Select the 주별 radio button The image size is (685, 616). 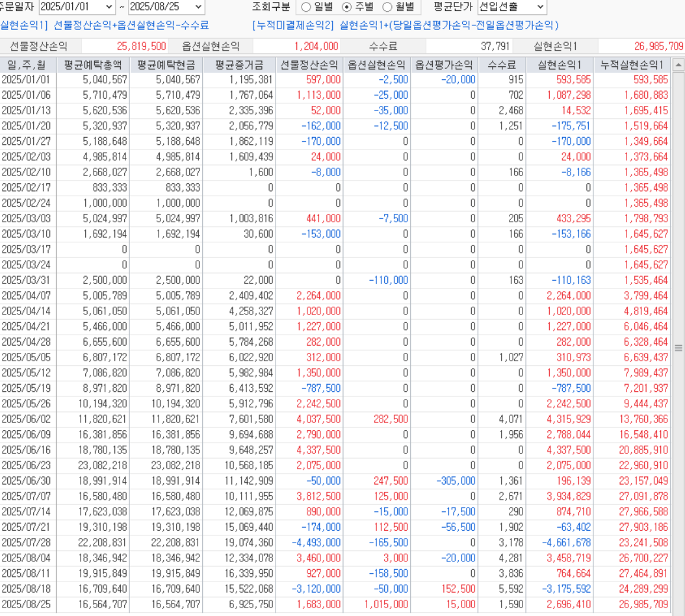[x=347, y=7]
